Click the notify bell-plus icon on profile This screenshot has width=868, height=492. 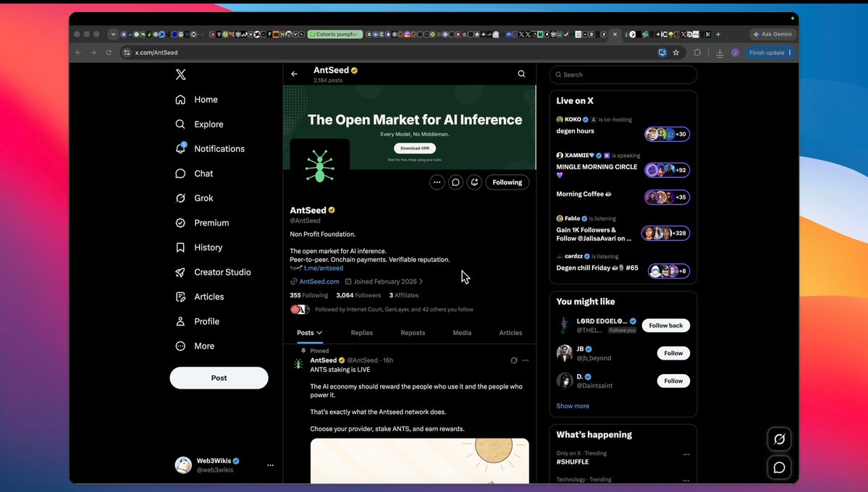pyautogui.click(x=474, y=182)
